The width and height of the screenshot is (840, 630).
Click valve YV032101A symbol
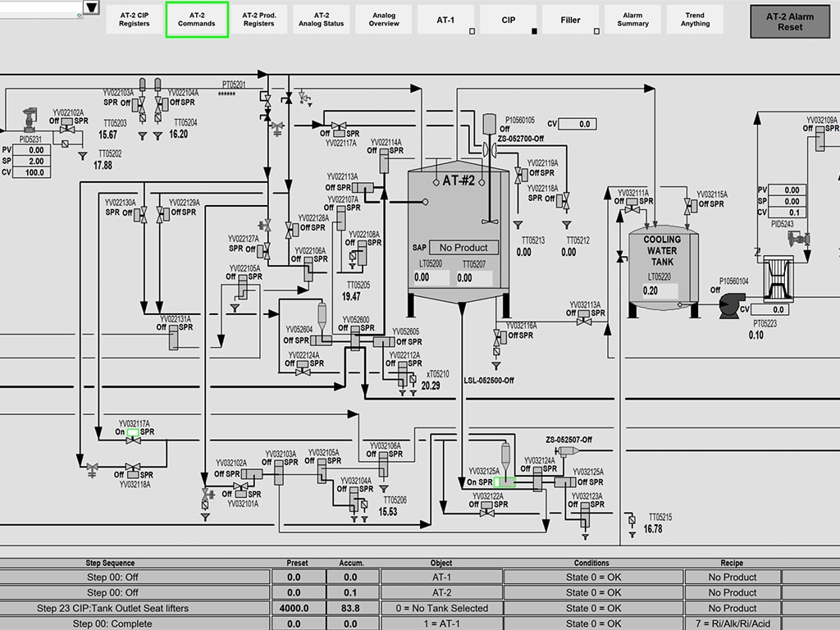click(241, 491)
